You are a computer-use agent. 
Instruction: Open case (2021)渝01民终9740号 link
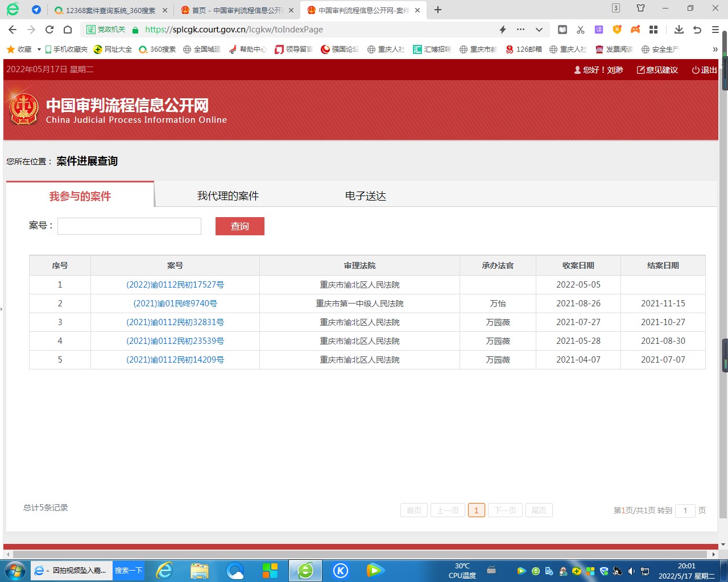(x=175, y=304)
